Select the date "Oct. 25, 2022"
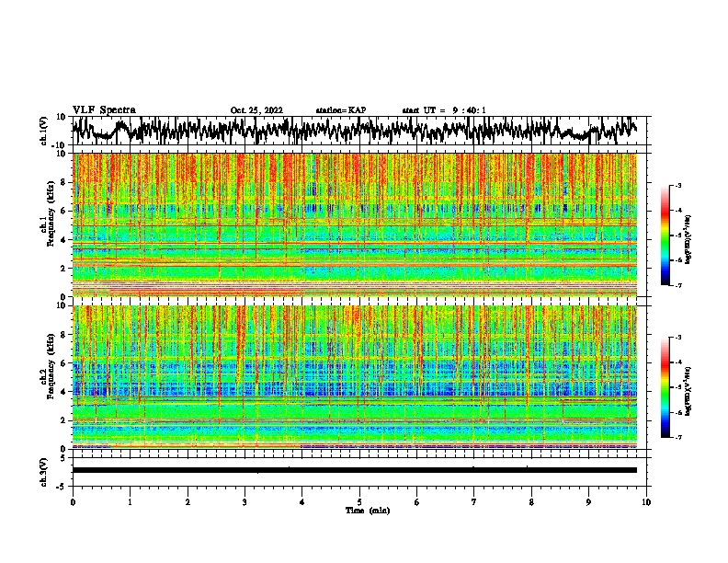The image size is (728, 563). click(256, 110)
